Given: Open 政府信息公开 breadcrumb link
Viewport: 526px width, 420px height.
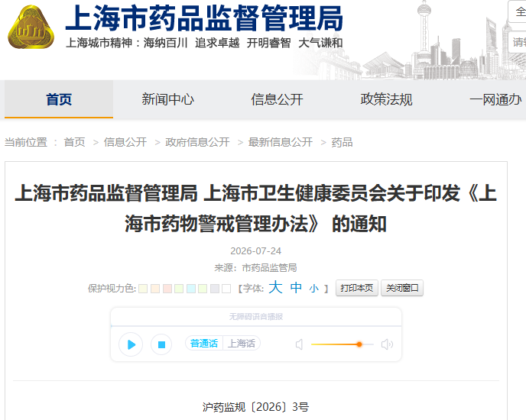Looking at the screenshot, I should coord(197,142).
